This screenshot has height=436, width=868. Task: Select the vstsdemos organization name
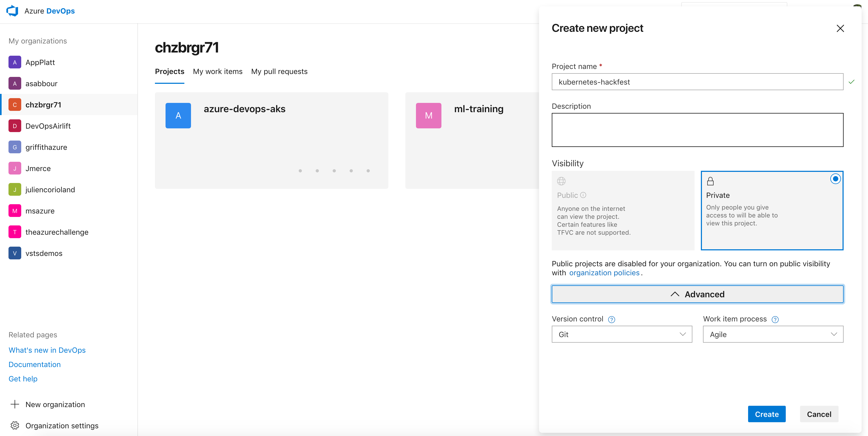click(x=44, y=253)
